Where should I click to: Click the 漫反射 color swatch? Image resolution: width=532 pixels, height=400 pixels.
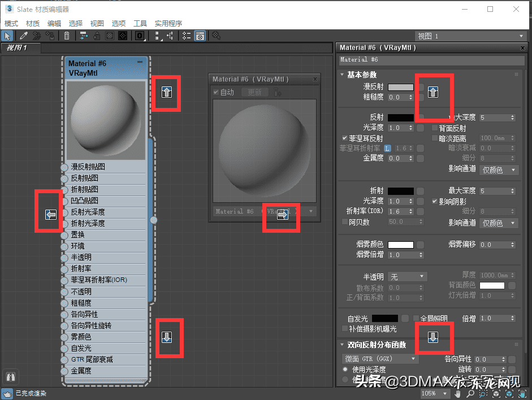pos(401,88)
